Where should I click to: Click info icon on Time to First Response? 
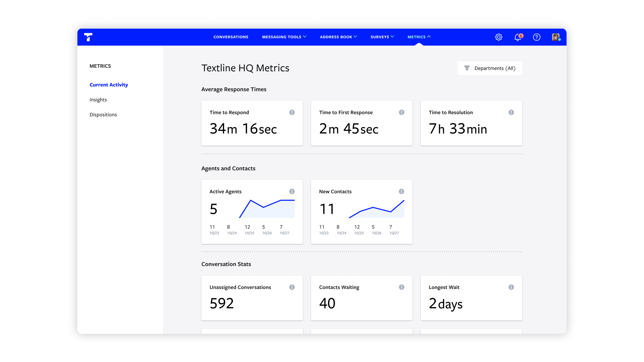[x=401, y=112]
